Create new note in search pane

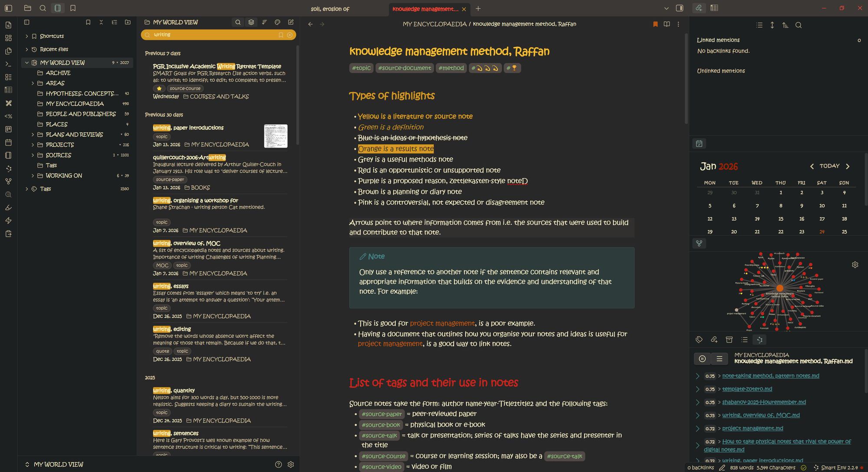pyautogui.click(x=291, y=22)
